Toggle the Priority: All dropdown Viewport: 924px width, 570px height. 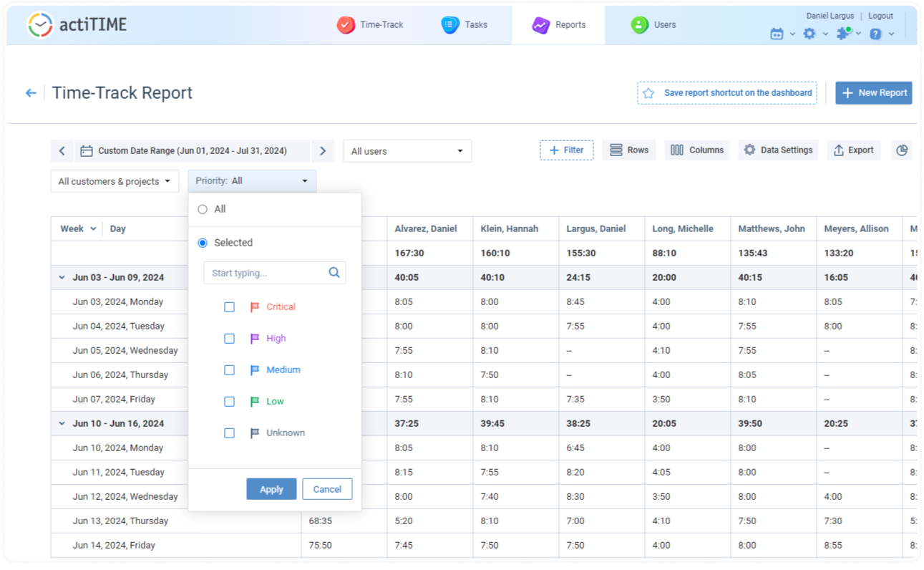[252, 181]
